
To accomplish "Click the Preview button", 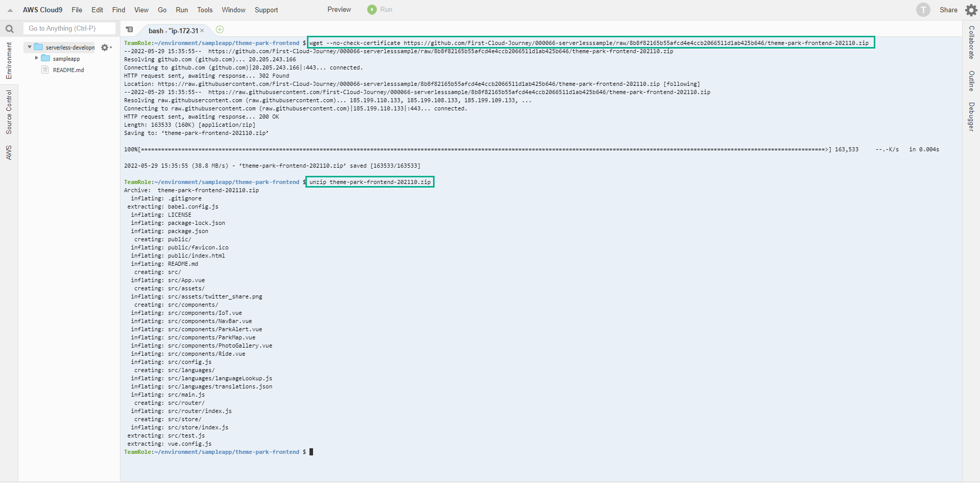I will point(339,9).
